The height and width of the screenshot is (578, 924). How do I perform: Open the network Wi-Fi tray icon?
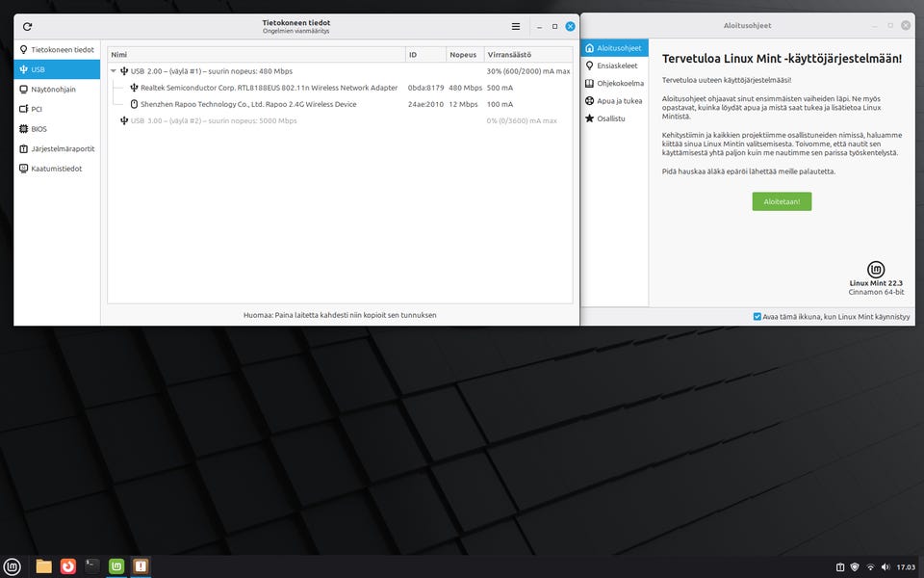pyautogui.click(x=870, y=567)
